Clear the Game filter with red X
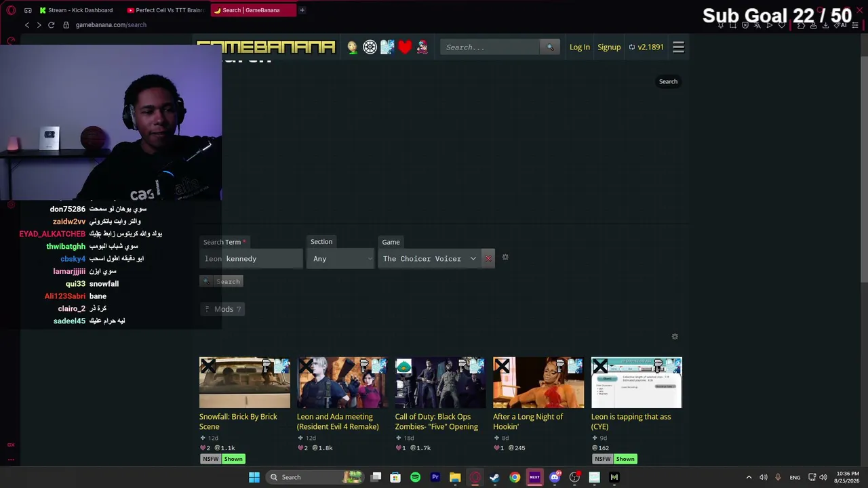Image resolution: width=868 pixels, height=488 pixels. click(x=488, y=258)
